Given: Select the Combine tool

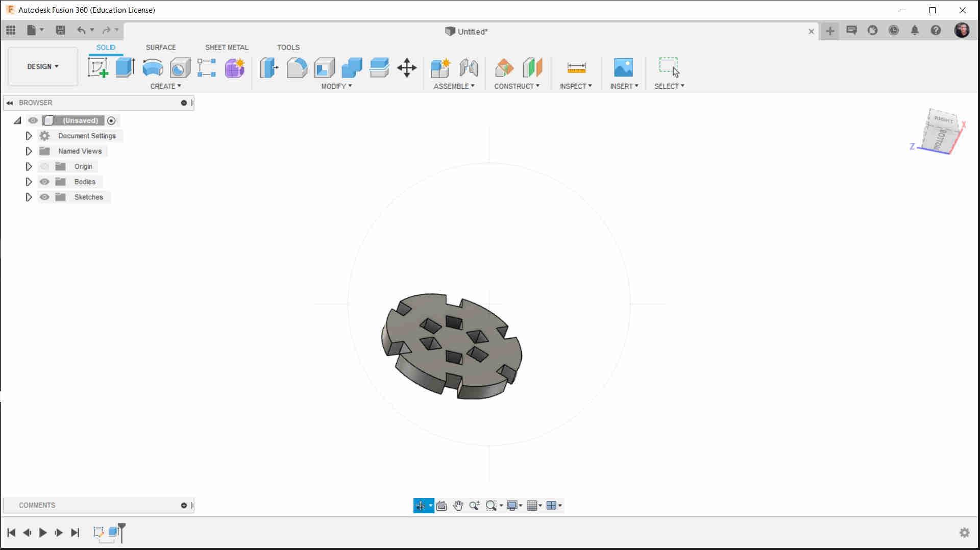Looking at the screenshot, I should point(352,67).
